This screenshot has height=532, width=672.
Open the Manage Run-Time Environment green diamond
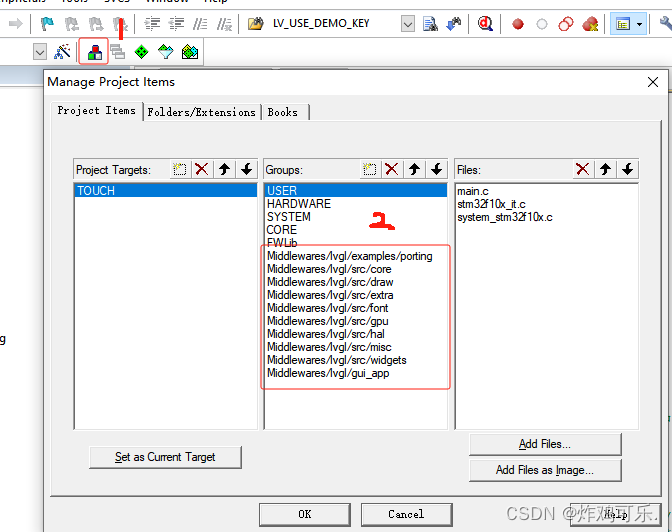coord(141,52)
